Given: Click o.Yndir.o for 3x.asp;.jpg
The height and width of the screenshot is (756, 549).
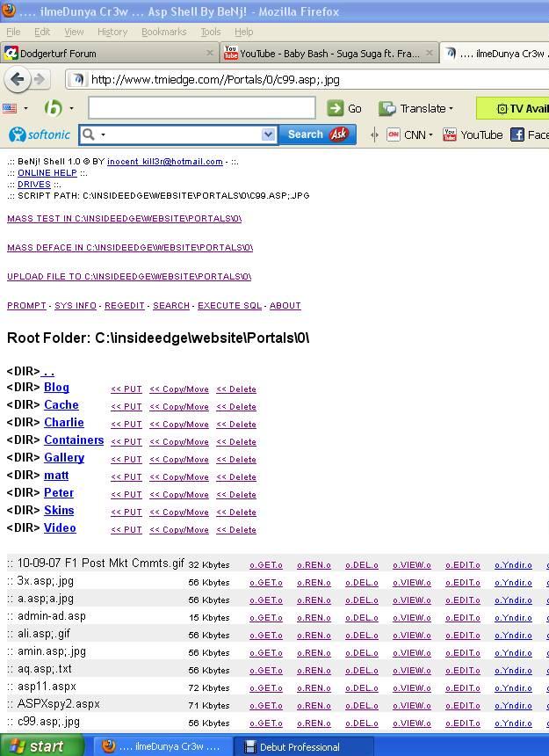Looking at the screenshot, I should click(513, 583).
